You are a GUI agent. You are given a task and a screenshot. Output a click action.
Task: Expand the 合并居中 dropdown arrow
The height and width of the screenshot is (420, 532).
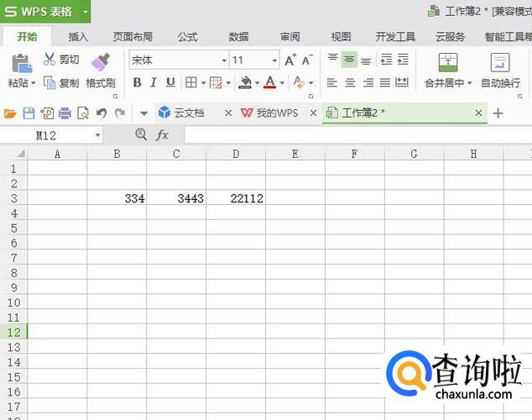[x=470, y=83]
